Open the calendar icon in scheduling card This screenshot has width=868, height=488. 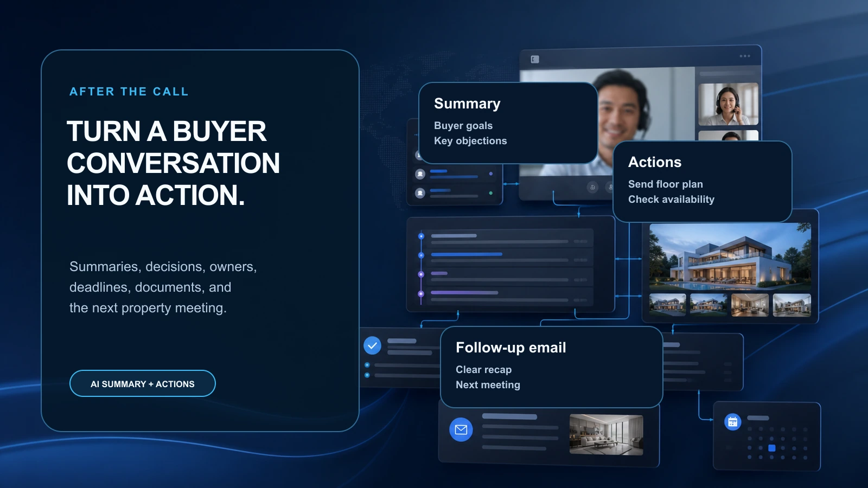coord(733,421)
